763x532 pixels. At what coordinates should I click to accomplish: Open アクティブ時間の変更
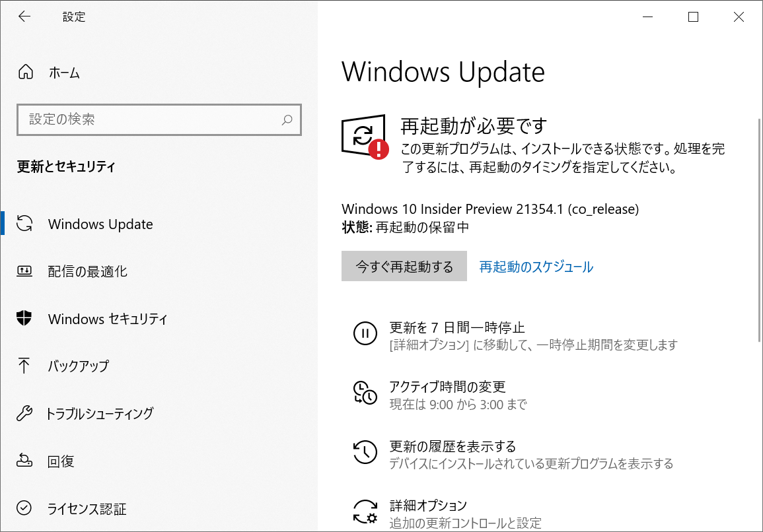[447, 387]
